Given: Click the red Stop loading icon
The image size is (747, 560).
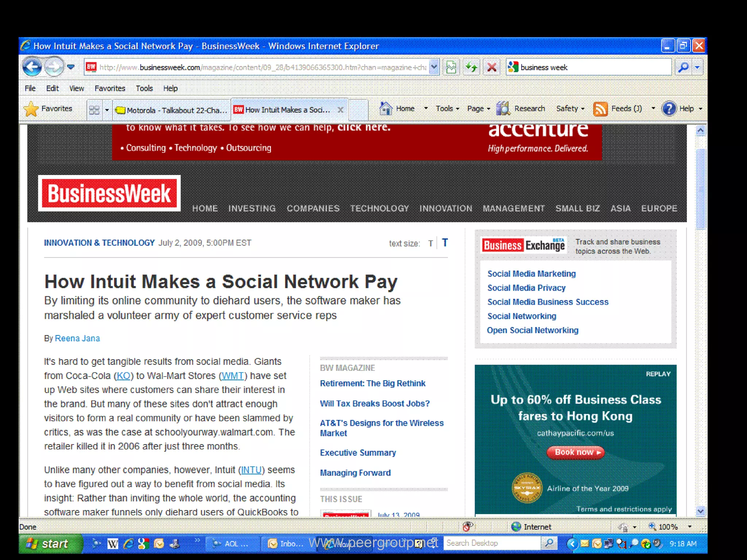Looking at the screenshot, I should tap(492, 67).
